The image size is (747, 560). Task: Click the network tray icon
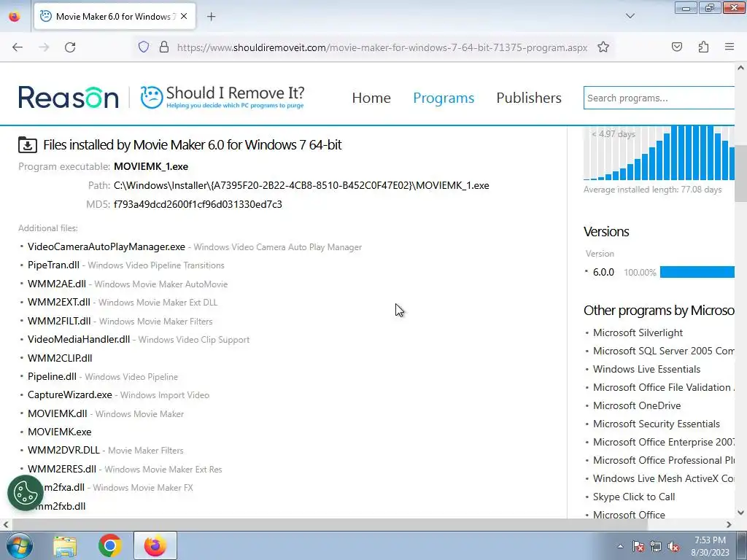pos(656,546)
